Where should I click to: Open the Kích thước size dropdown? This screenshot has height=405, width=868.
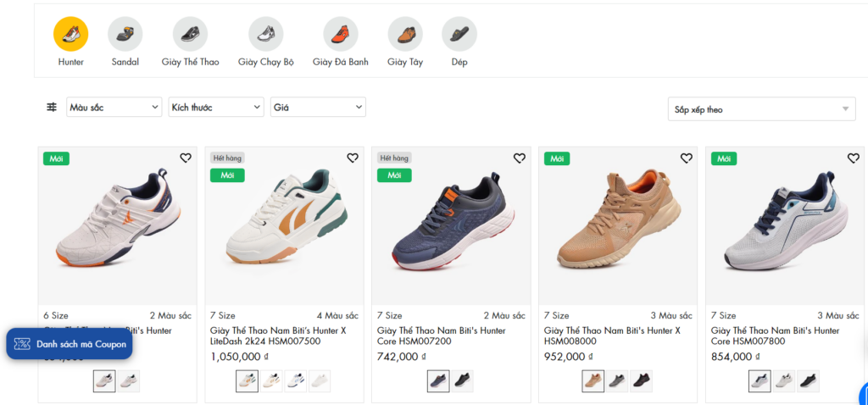click(216, 108)
